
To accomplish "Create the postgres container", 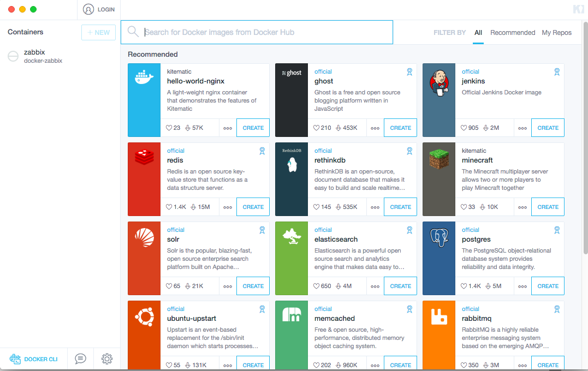I will [548, 286].
